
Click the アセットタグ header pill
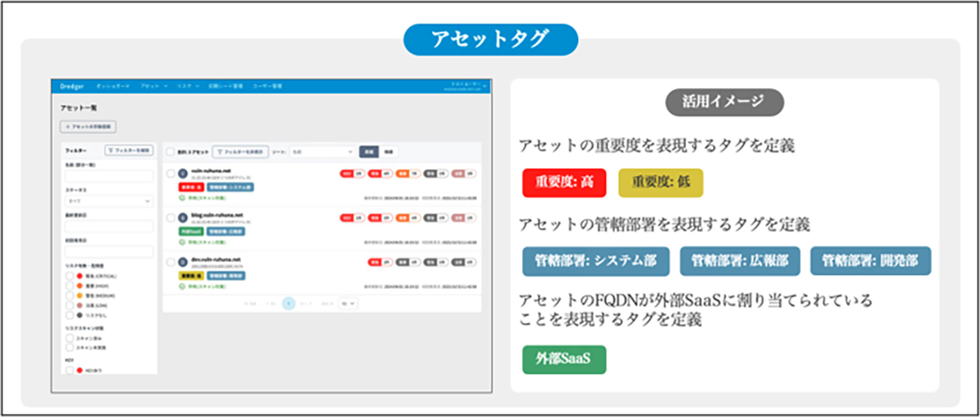point(490,38)
